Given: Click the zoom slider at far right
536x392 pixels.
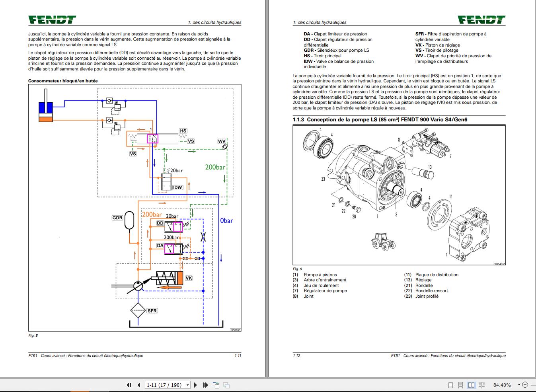Looking at the screenshot, I should (534, 385).
